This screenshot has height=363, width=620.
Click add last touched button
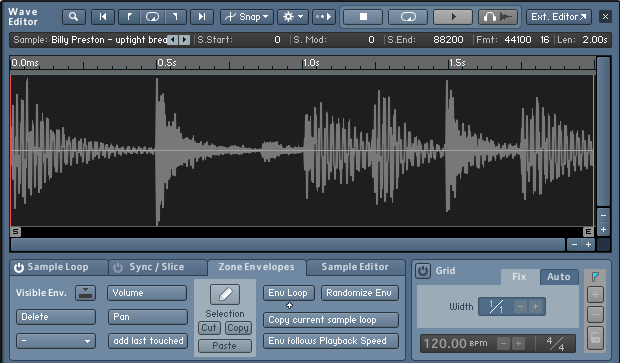(148, 341)
